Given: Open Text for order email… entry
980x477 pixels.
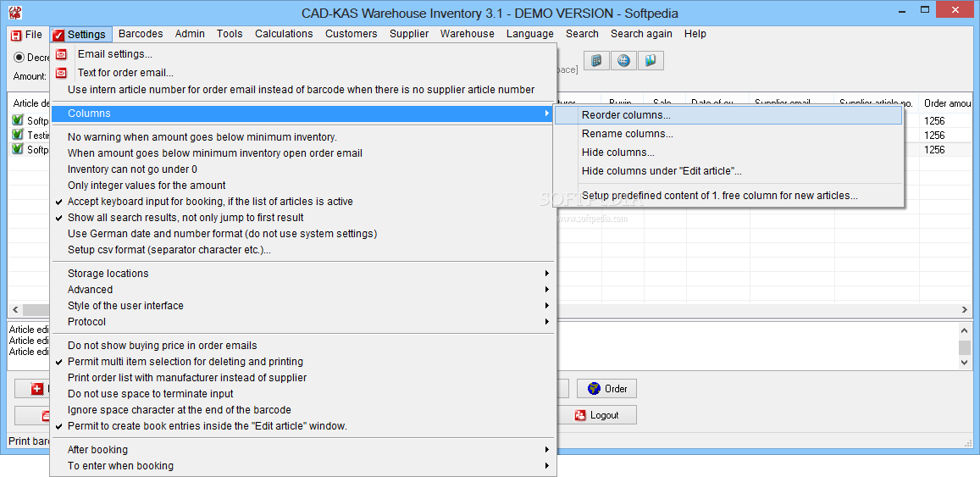Looking at the screenshot, I should [x=302, y=73].
